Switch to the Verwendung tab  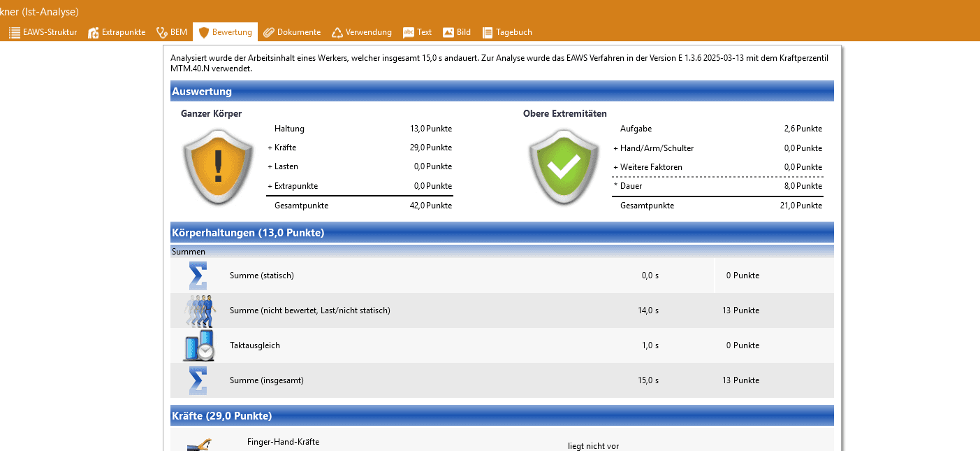click(x=361, y=32)
